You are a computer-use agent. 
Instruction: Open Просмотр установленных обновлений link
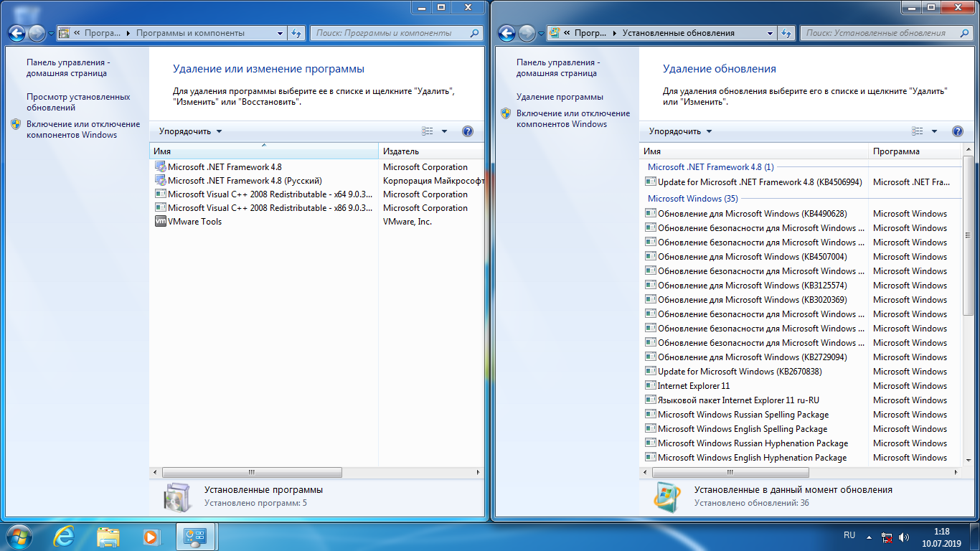point(78,102)
